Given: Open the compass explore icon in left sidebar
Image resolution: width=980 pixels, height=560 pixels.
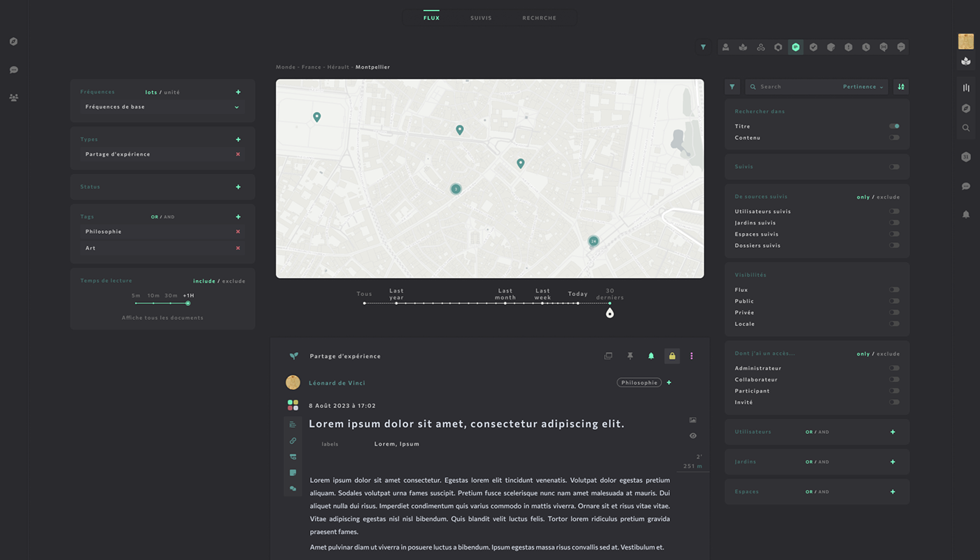Looking at the screenshot, I should (x=14, y=41).
